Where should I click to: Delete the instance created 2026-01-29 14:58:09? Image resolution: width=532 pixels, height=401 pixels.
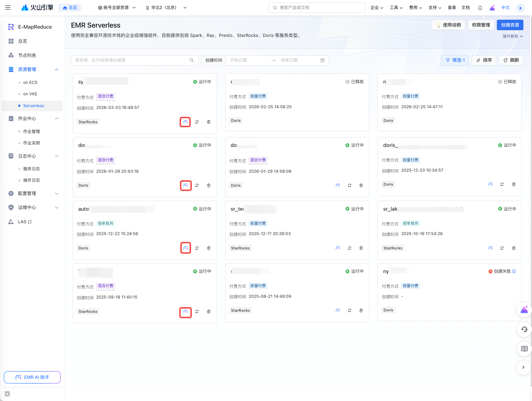point(361,185)
